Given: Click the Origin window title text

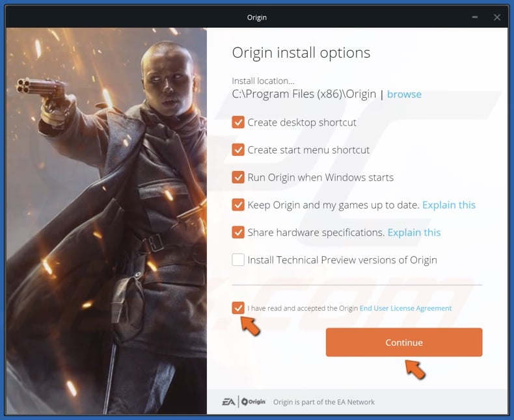Looking at the screenshot, I should point(256,18).
